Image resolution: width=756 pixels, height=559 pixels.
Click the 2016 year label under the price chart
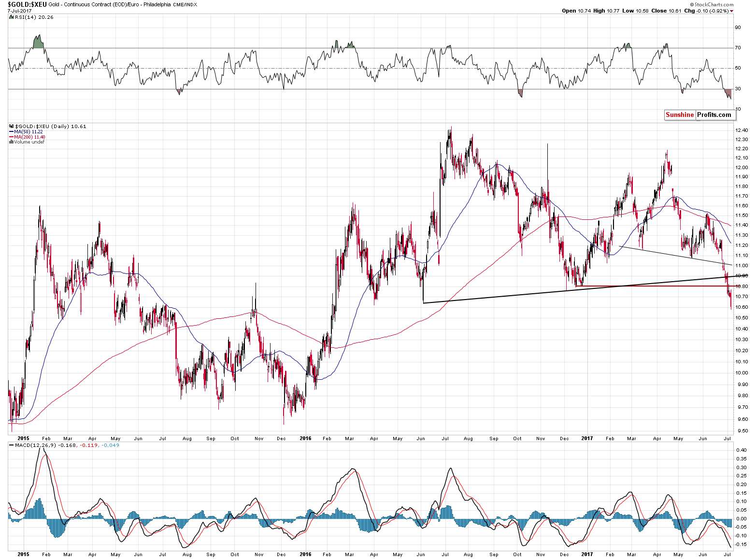pos(305,439)
